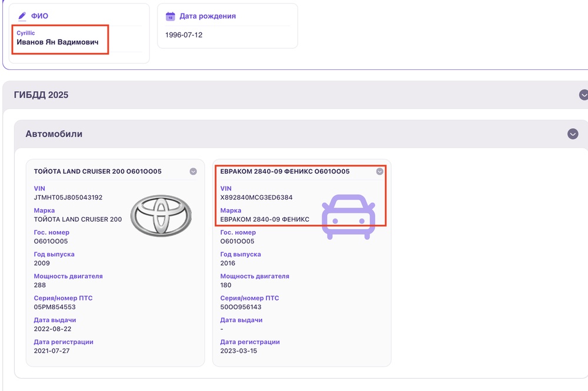Click the pencil icon next to ФИО
The width and height of the screenshot is (588, 391).
coord(22,16)
